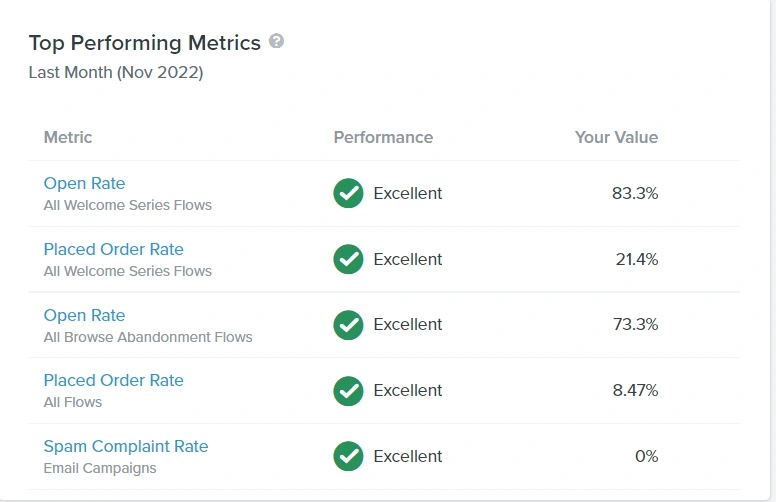Click the green checkmark in the 8.47% row
The height and width of the screenshot is (502, 776).
point(348,390)
